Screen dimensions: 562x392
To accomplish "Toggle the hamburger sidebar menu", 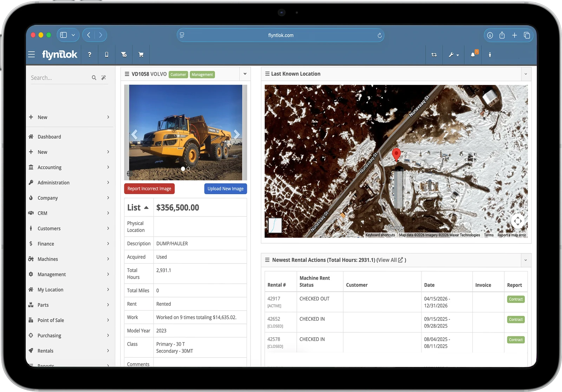I will pyautogui.click(x=32, y=54).
